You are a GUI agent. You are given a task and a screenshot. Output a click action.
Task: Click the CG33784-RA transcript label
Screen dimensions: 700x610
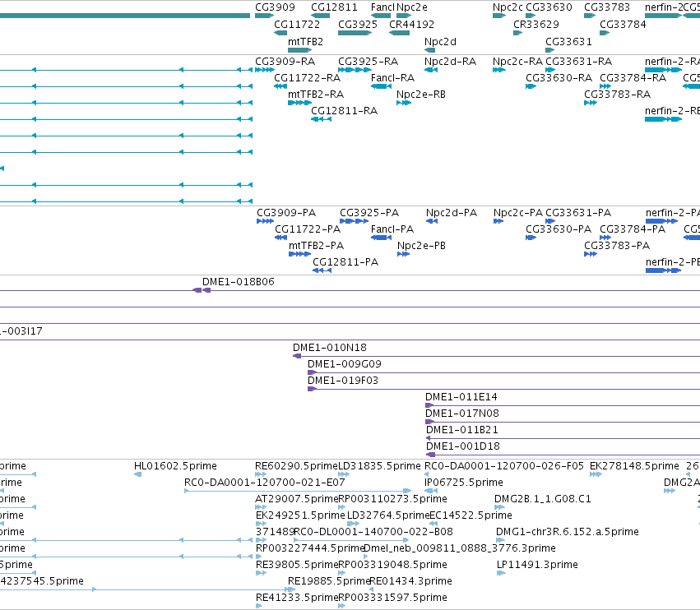pyautogui.click(x=633, y=78)
